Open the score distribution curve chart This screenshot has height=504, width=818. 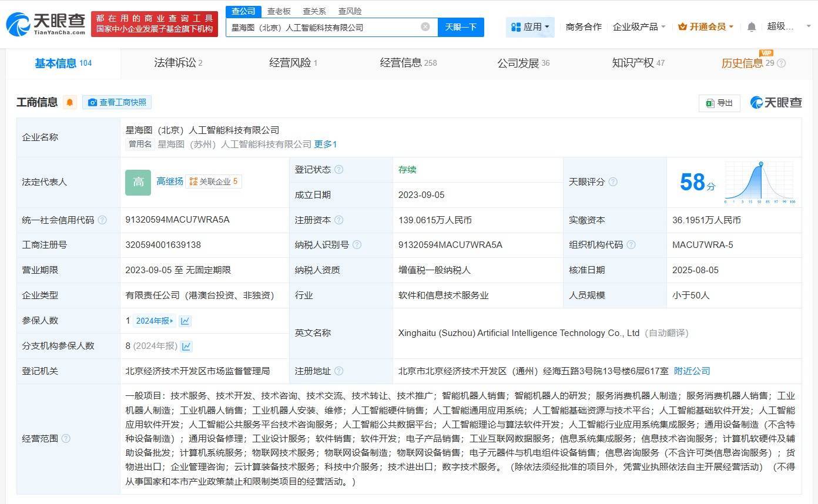pos(760,183)
